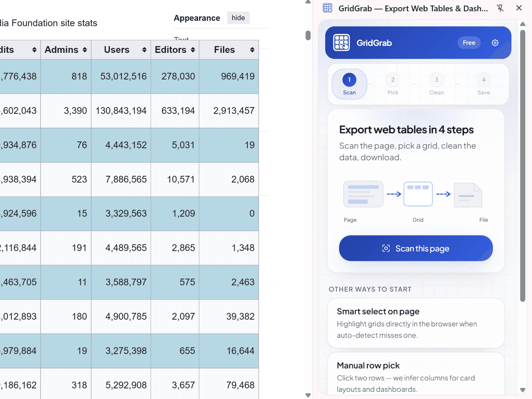Click Admins cell '3,390'
Screen dimensions: 532x399
pos(66,111)
